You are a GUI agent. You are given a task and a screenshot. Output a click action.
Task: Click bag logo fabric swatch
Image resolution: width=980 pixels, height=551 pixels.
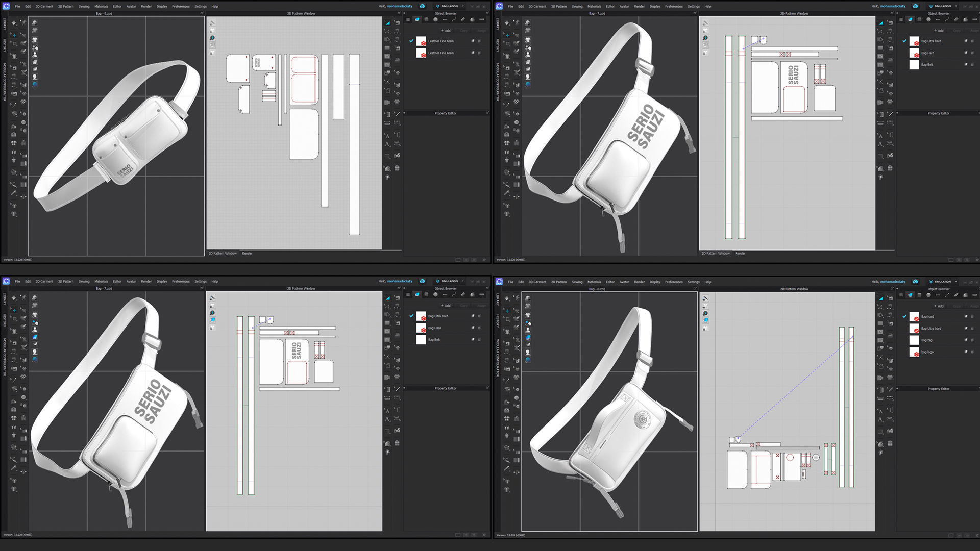click(x=914, y=352)
